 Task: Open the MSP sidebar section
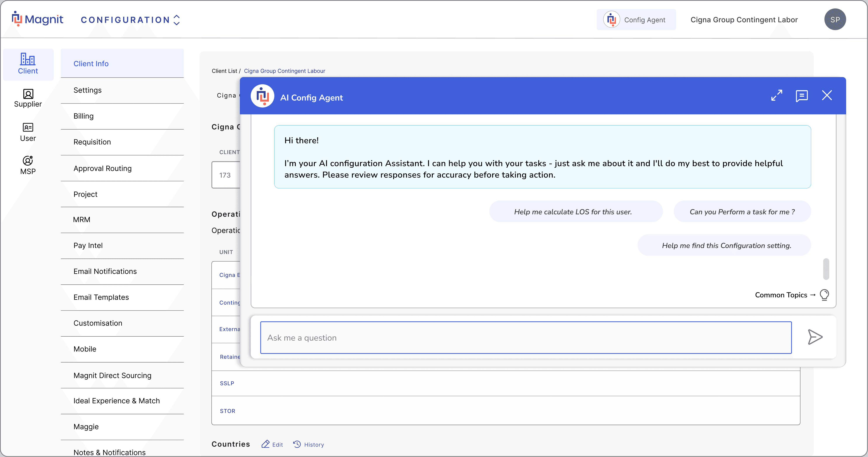coord(28,165)
